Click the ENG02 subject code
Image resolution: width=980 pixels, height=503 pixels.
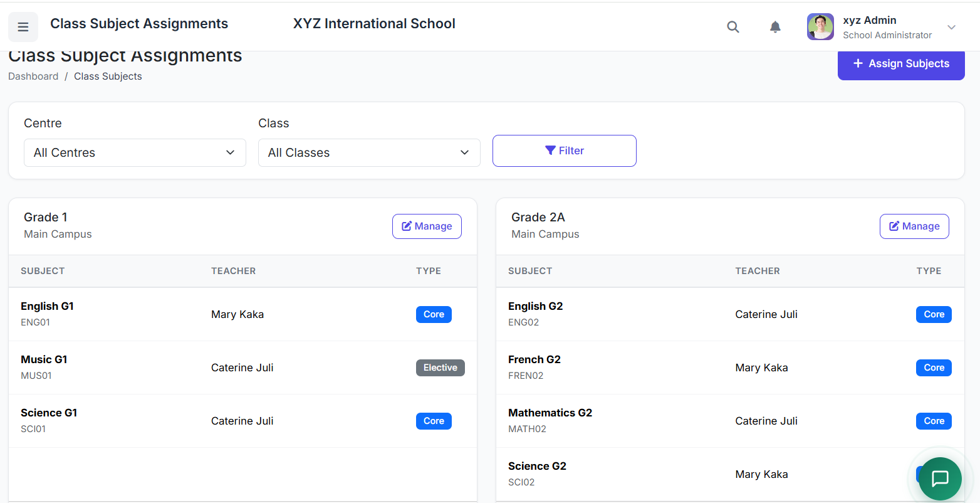click(x=523, y=322)
